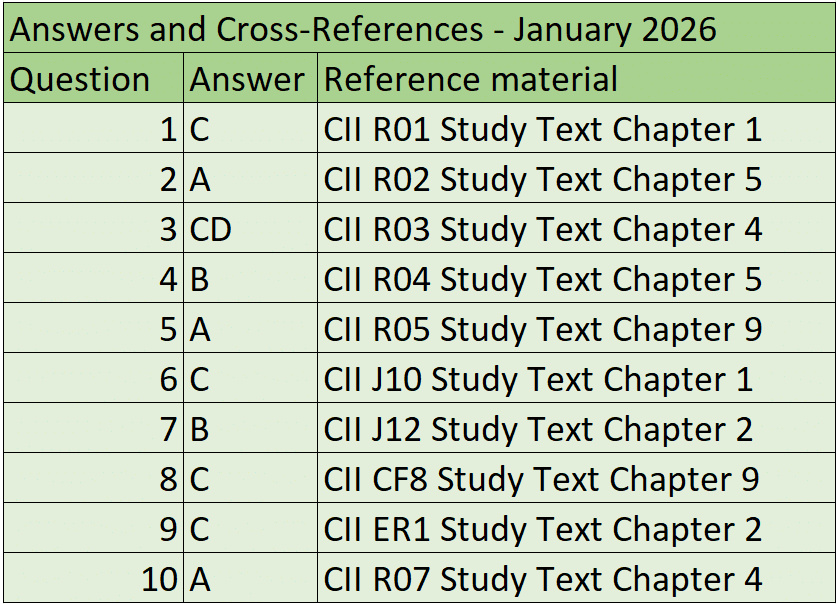The width and height of the screenshot is (837, 604).
Task: Click question number 6 cell
Action: [x=93, y=378]
